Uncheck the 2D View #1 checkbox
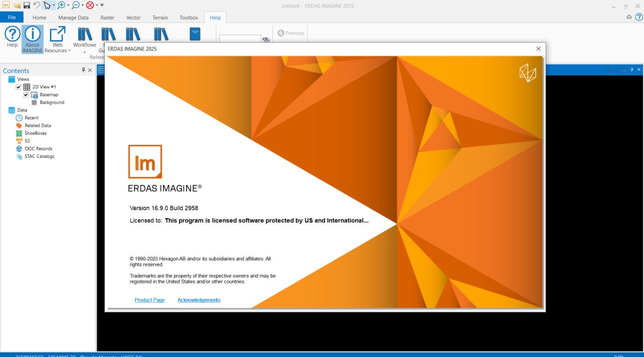This screenshot has width=644, height=357. coord(19,87)
